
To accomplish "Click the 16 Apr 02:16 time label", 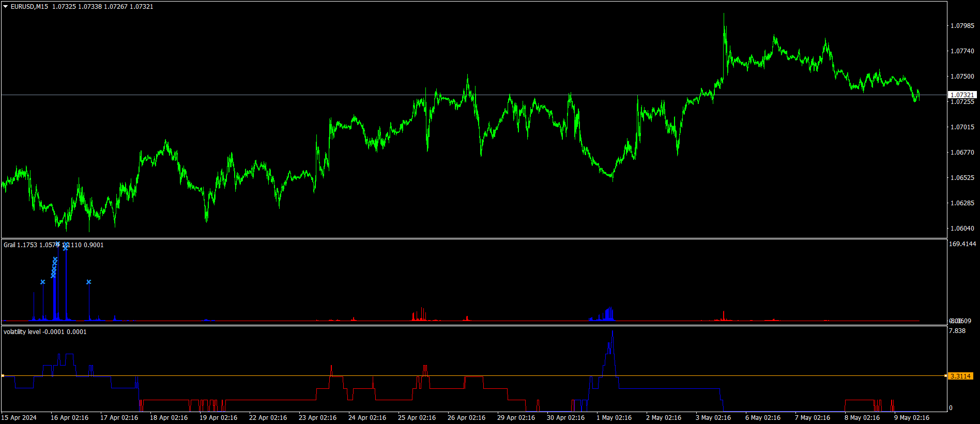I will 70,418.
